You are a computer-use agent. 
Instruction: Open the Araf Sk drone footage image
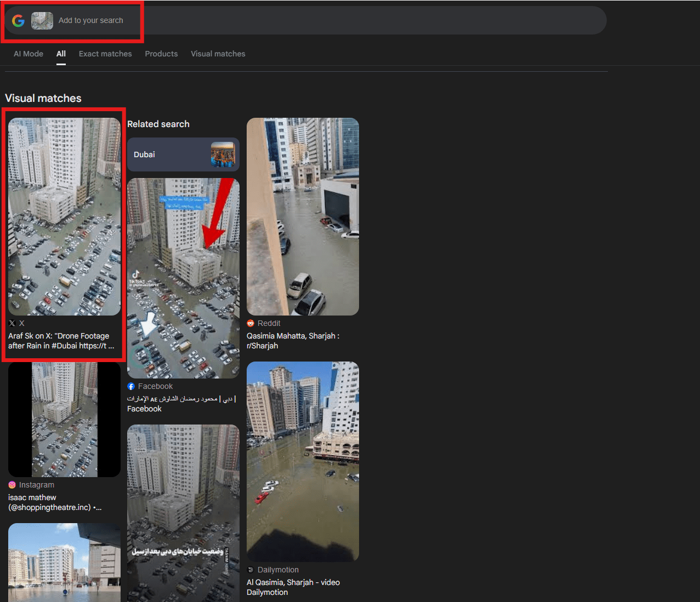point(64,216)
